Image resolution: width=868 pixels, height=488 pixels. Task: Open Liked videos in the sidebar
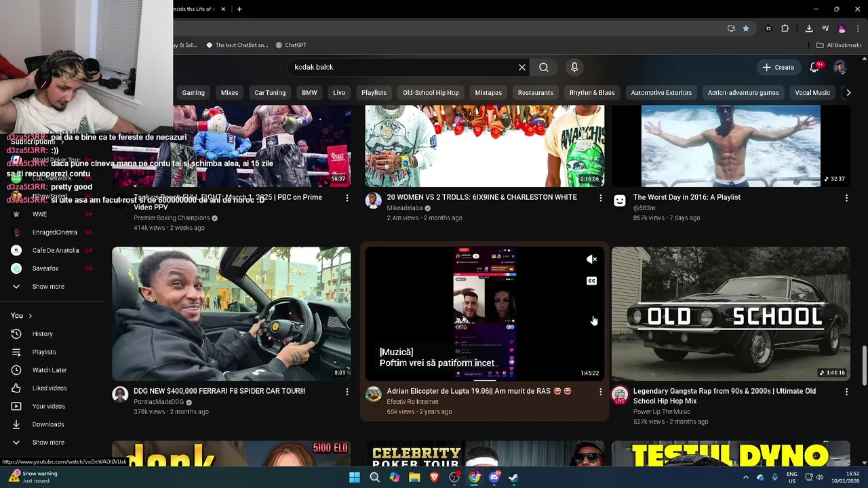[x=50, y=388]
